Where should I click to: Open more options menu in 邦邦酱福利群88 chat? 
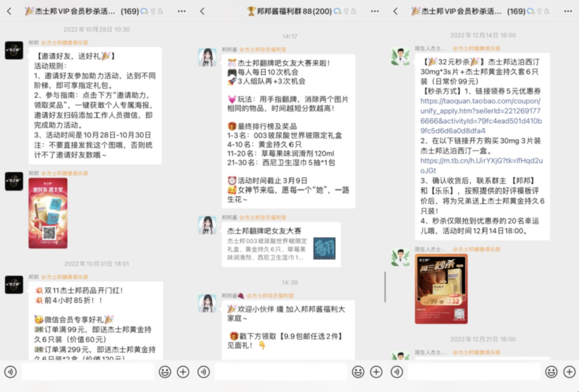click(375, 11)
